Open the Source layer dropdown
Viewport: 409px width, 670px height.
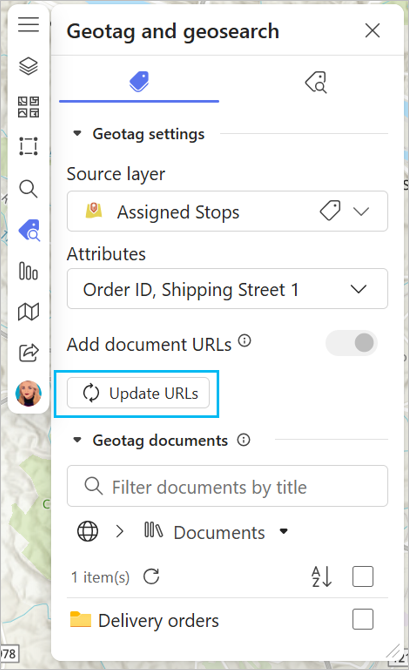(x=361, y=212)
